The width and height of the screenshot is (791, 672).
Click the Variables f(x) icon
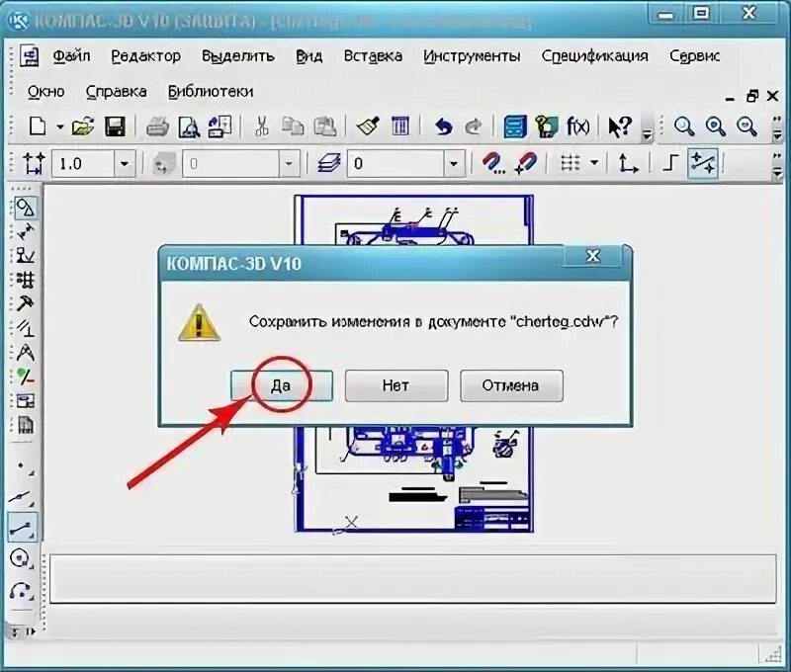click(578, 126)
